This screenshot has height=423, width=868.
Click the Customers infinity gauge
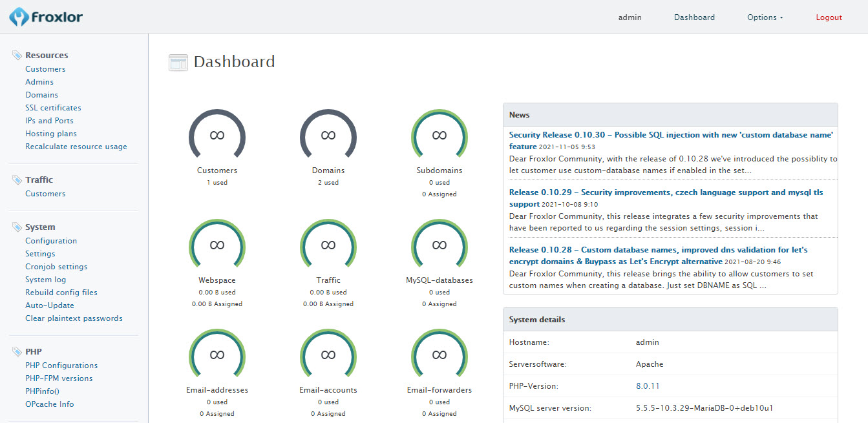click(217, 136)
